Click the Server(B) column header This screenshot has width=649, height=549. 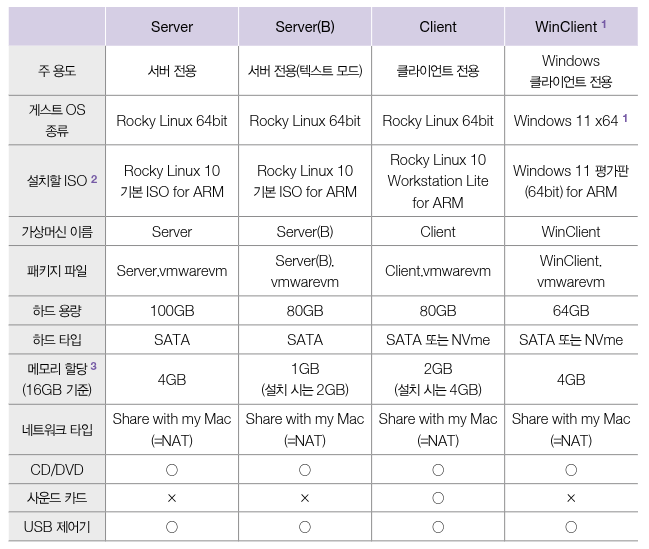[305, 27]
